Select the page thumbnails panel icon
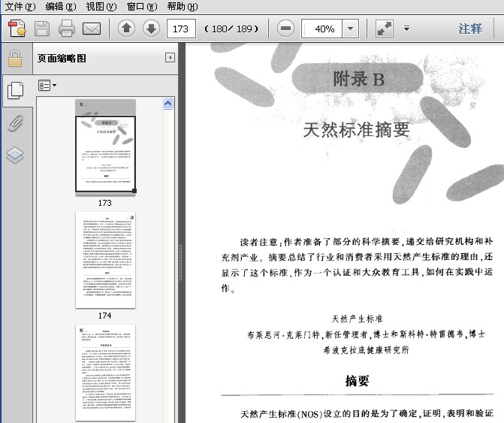Viewport: 504px width, 423px height. [15, 90]
